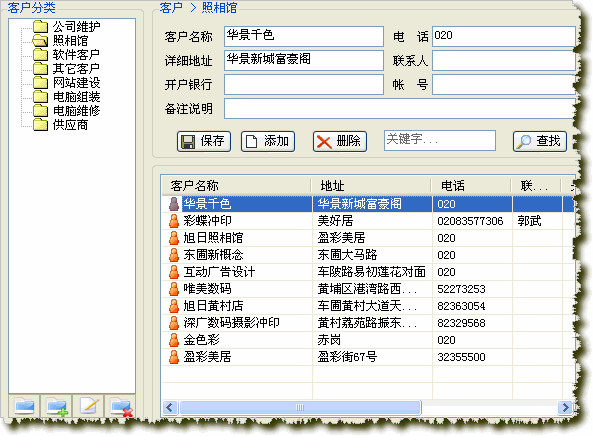
Task: Click the delete category folder icon with red X
Action: (x=121, y=407)
